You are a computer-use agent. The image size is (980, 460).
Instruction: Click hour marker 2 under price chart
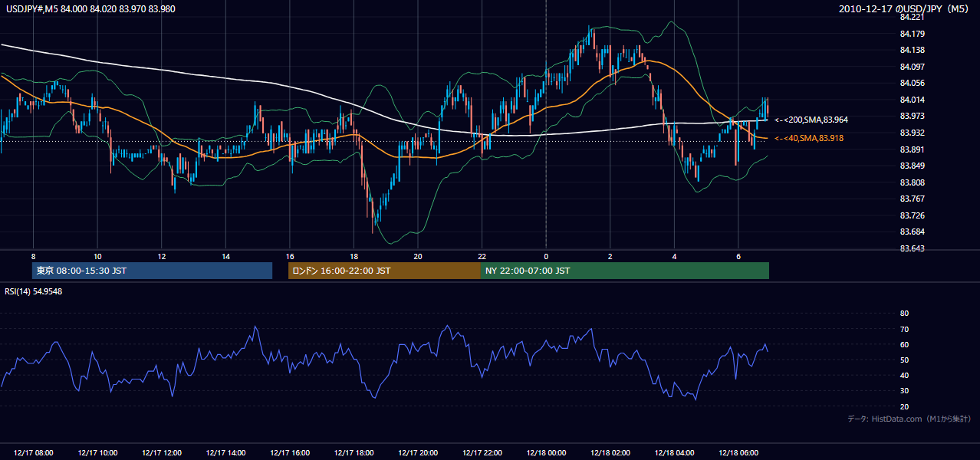pyautogui.click(x=610, y=256)
